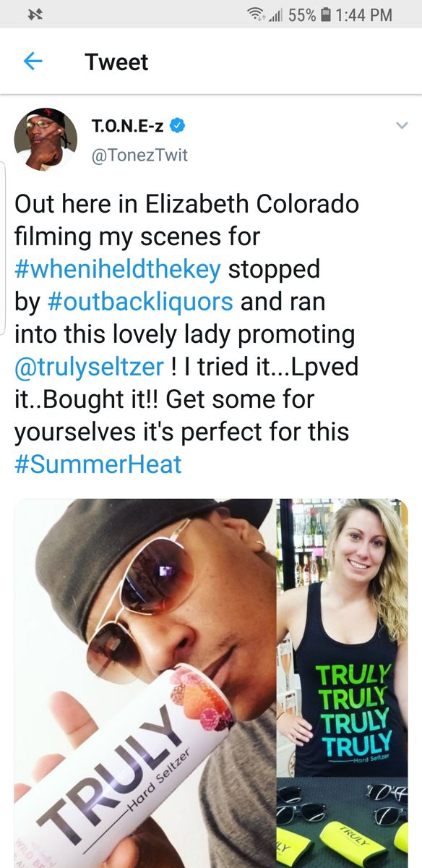422x868 pixels.
Task: Open the @TonezTwit handle
Action: (139, 155)
